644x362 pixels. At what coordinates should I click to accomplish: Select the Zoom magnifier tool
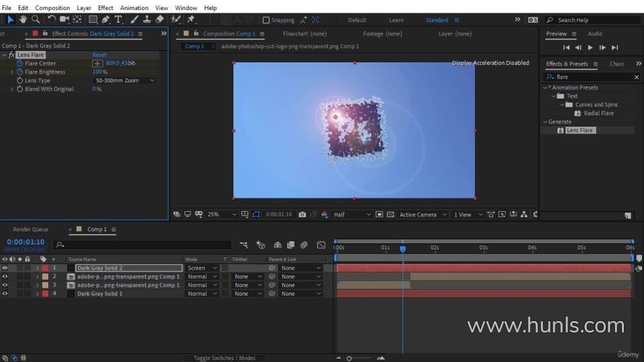pos(36,19)
